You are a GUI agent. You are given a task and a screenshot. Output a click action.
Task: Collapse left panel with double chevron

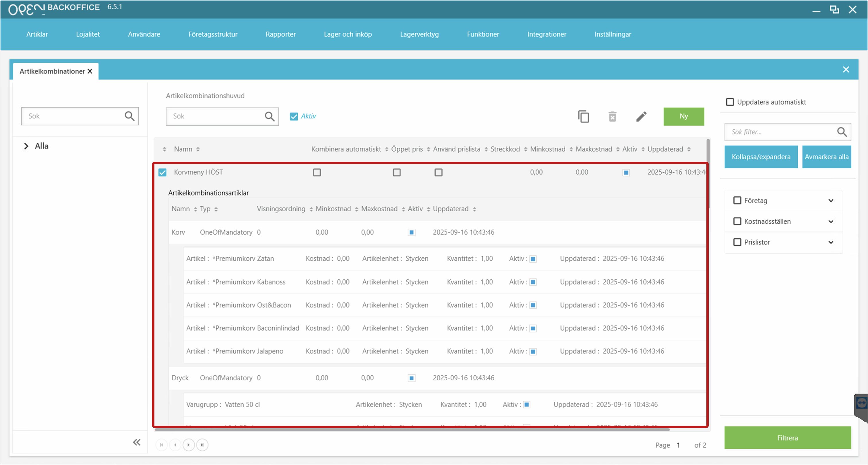(x=136, y=442)
